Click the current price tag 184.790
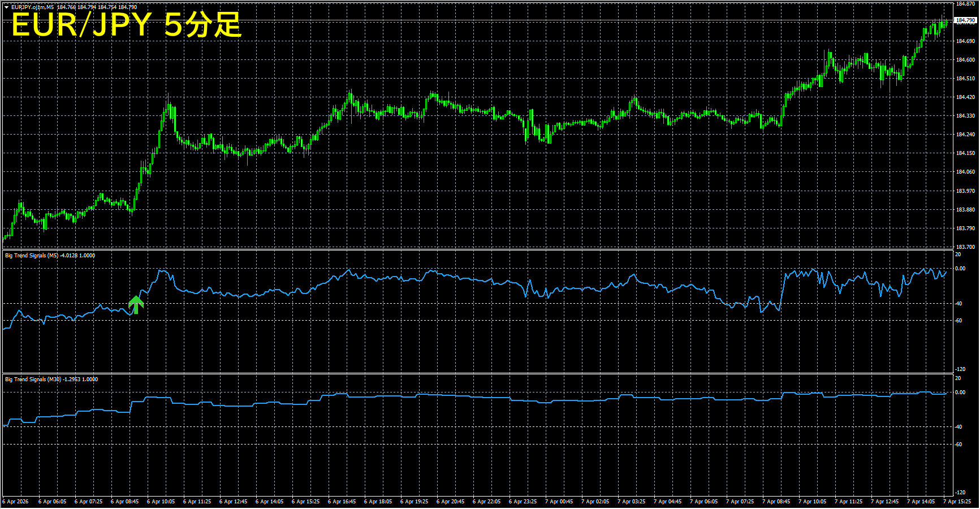 [x=965, y=20]
